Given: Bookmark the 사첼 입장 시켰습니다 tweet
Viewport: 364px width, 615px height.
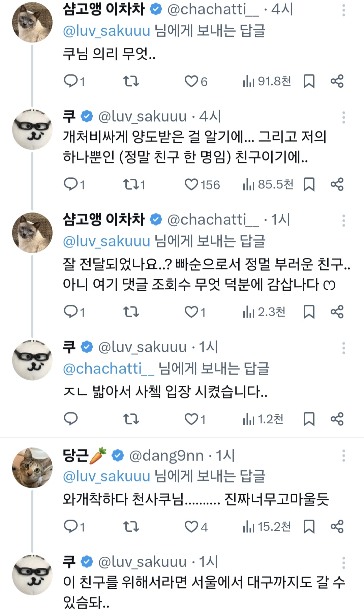Looking at the screenshot, I should [309, 419].
